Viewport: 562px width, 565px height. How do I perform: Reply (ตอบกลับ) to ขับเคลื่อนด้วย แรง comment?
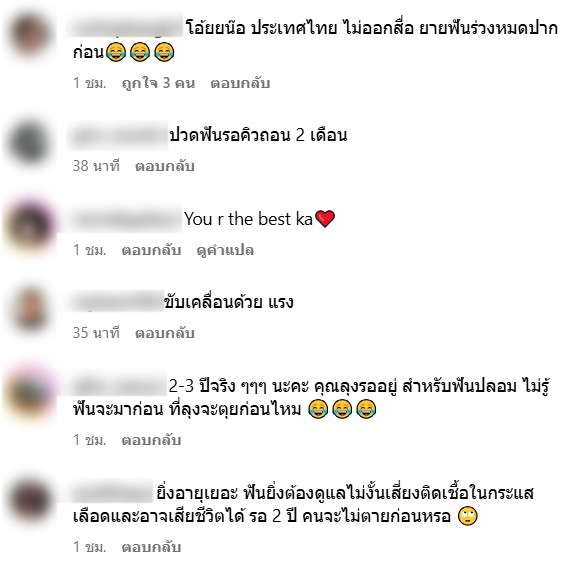tap(165, 333)
